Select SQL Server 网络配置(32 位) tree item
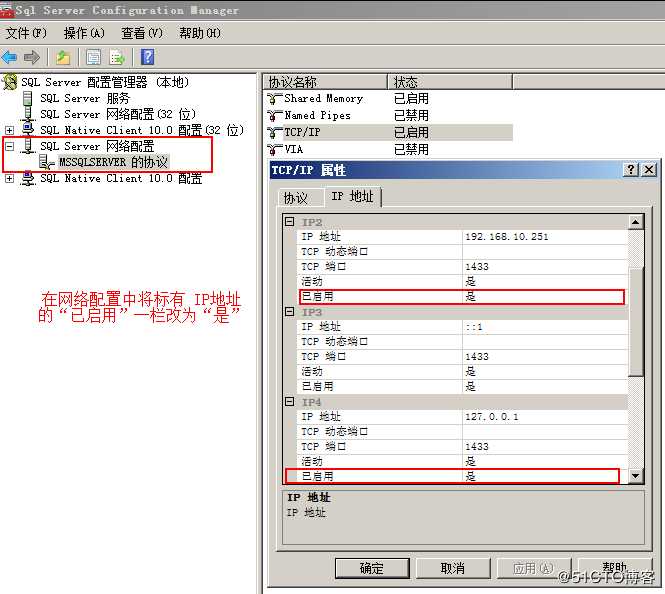Screen dimensions: 665x594 118,114
